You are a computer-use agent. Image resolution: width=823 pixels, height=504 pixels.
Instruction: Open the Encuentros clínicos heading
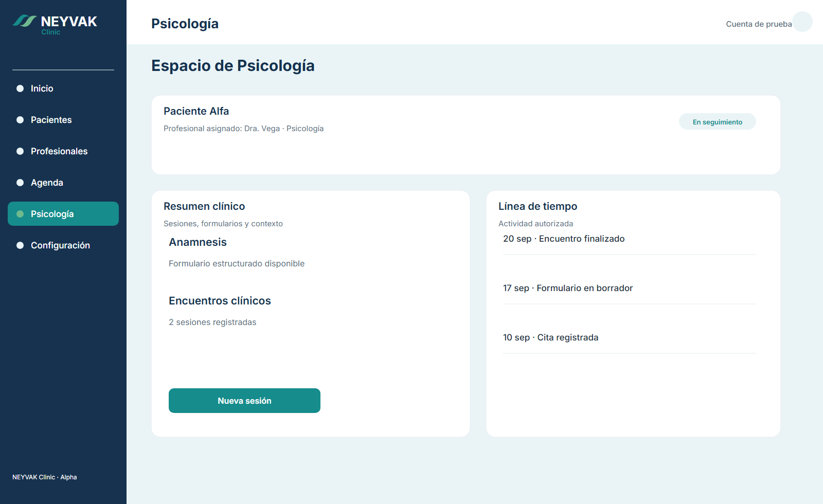[220, 301]
